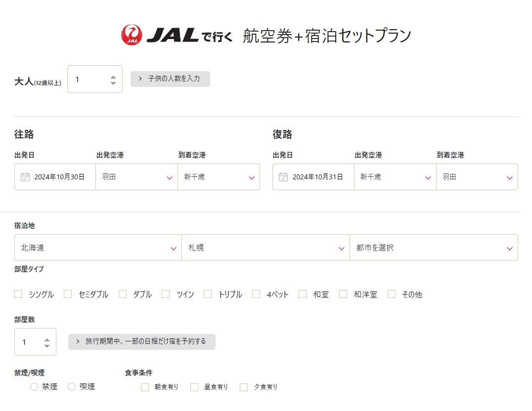This screenshot has width=532, height=411.
Task: Enable the 昼食有り meal option
Action: [194, 387]
